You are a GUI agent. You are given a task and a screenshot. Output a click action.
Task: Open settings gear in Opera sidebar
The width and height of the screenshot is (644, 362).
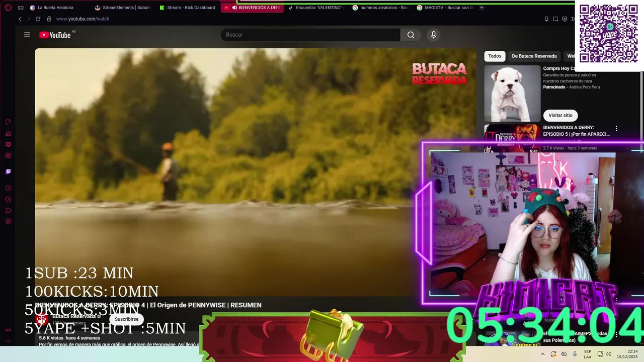click(x=8, y=221)
